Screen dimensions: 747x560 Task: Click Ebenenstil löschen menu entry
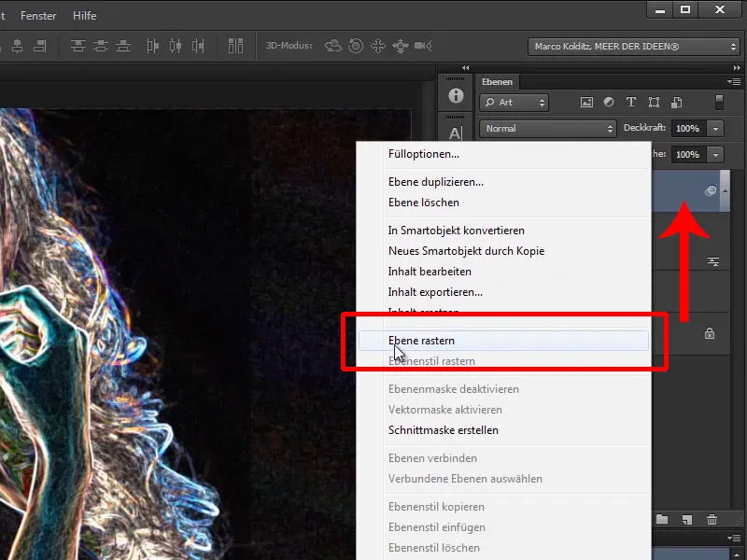[504, 548]
